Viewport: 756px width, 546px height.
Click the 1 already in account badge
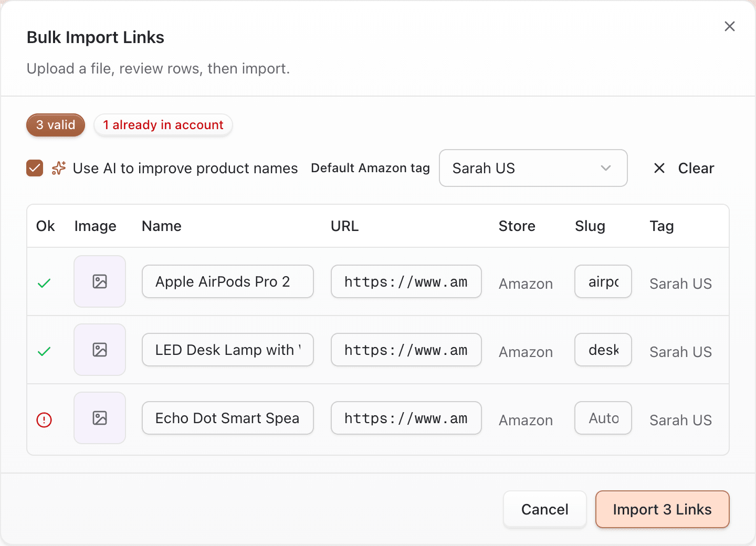pyautogui.click(x=163, y=125)
